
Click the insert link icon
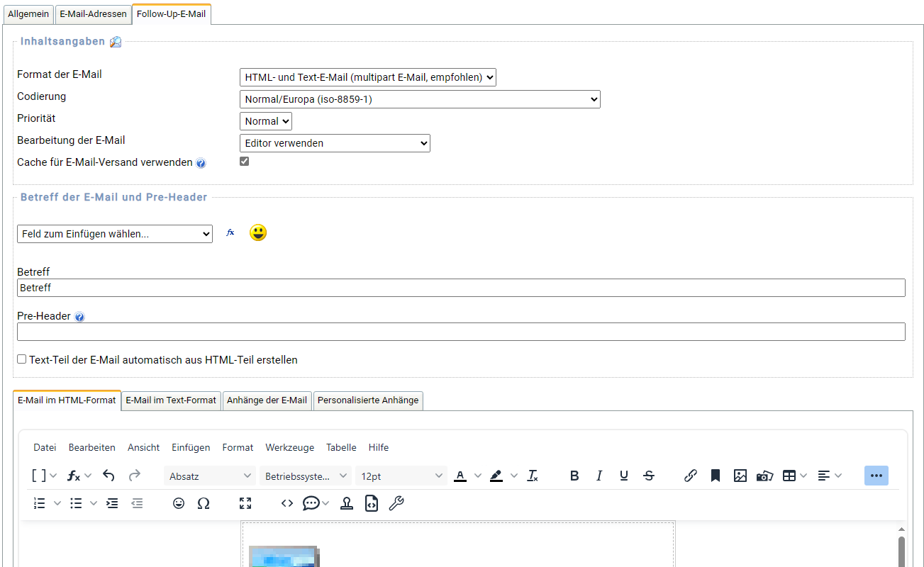tap(691, 476)
